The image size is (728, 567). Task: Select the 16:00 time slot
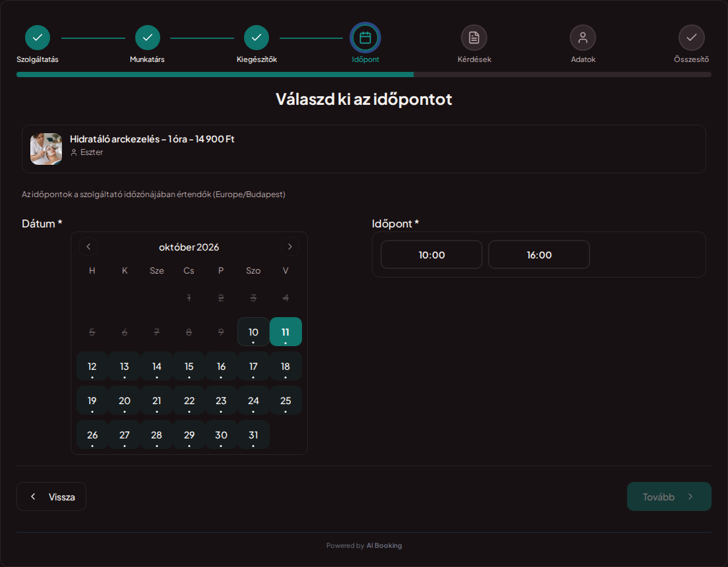coord(539,254)
